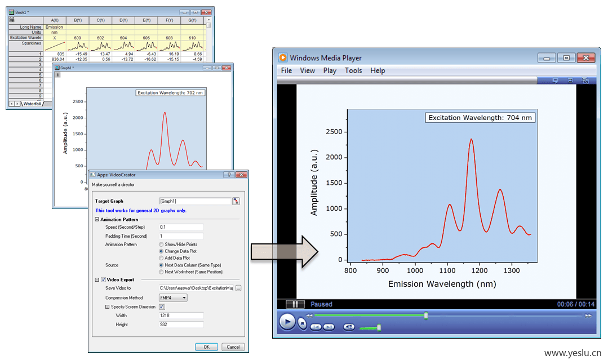Close the VideoCreator dialog
608x364 pixels.
pos(241,175)
